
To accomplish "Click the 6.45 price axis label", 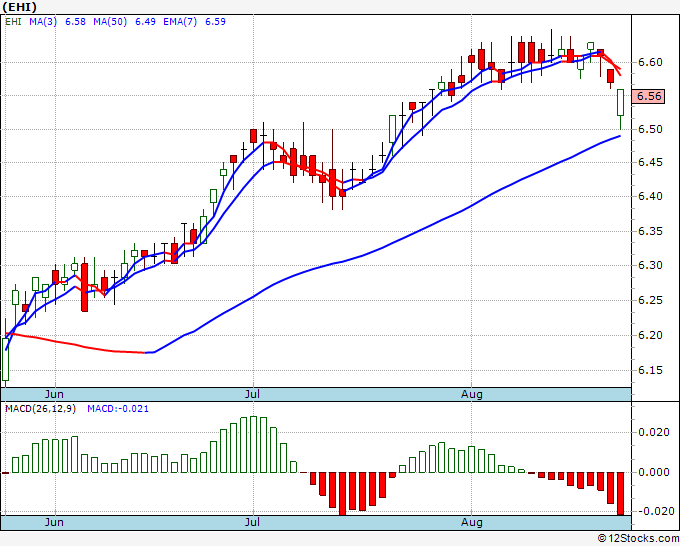I will 650,163.
